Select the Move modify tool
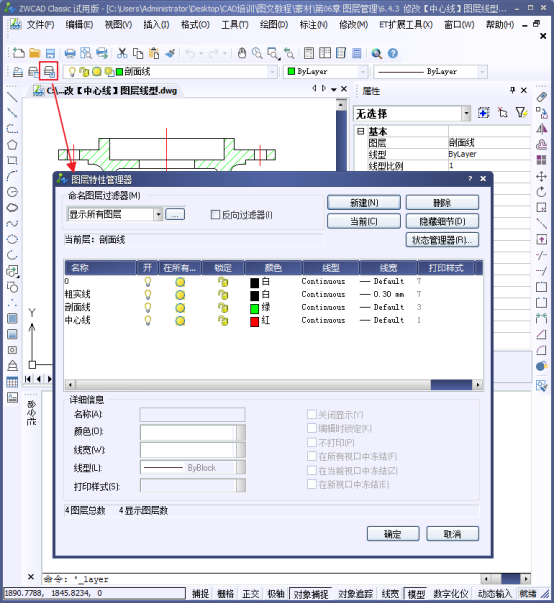The image size is (554, 604). coord(541,176)
